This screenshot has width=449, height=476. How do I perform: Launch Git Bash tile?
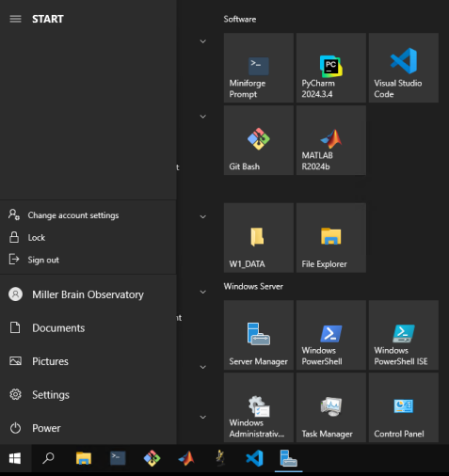coord(259,140)
